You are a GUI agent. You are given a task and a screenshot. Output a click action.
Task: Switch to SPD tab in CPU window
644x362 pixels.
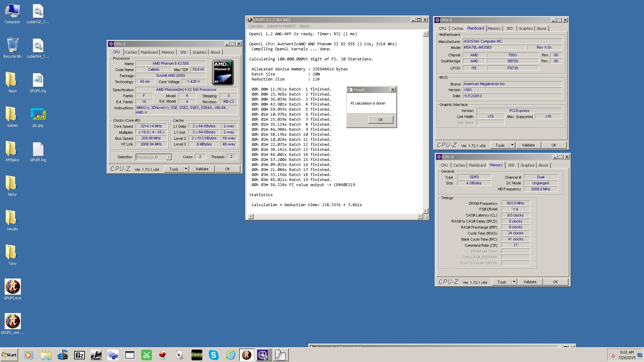[183, 52]
